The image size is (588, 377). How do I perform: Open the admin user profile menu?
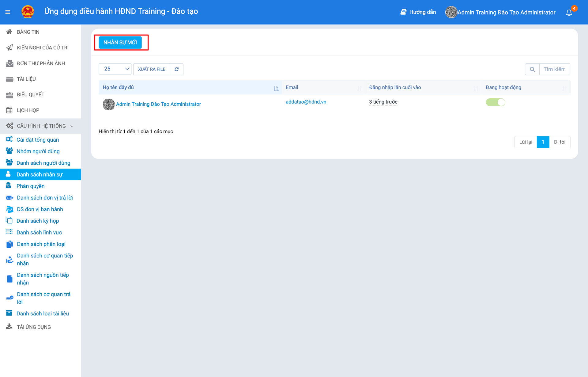506,12
